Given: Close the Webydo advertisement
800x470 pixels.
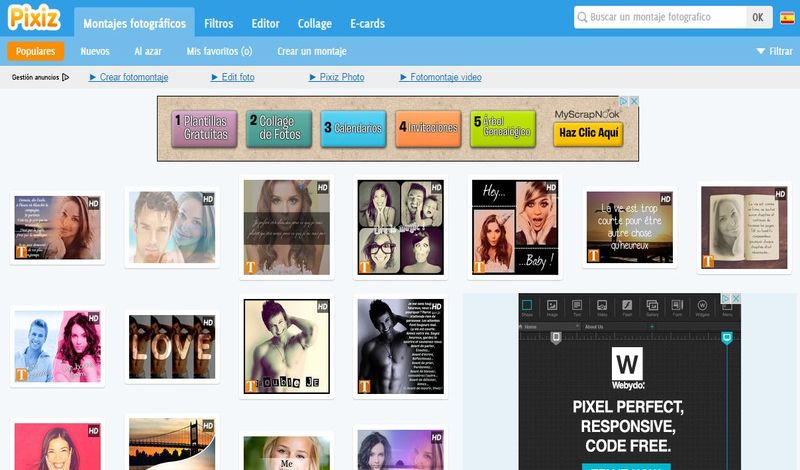Looking at the screenshot, I should point(736,298).
